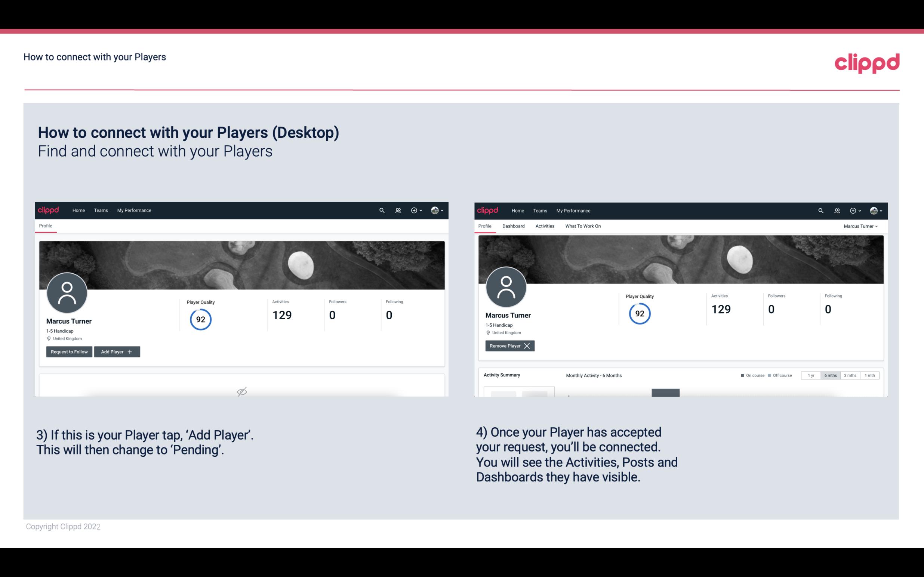Click the people/connections icon in left navbar
Image resolution: width=924 pixels, height=577 pixels.
click(397, 210)
